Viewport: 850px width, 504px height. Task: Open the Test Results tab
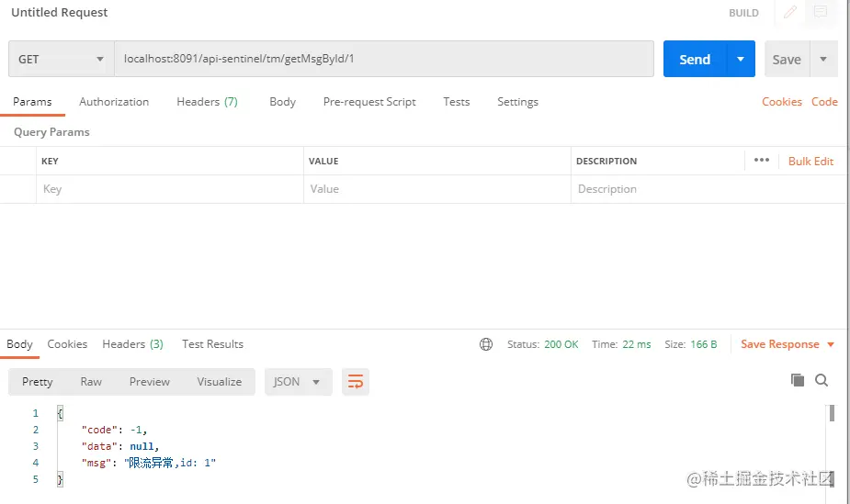[x=212, y=344]
